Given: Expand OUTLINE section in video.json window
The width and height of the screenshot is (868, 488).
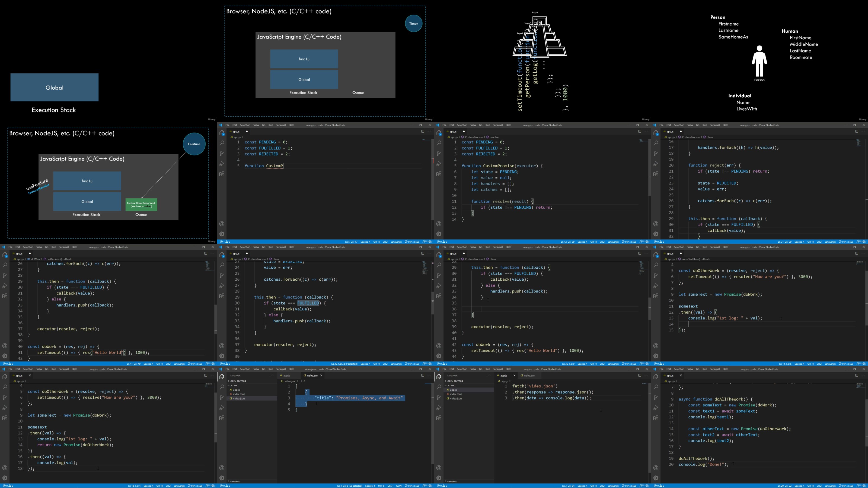Looking at the screenshot, I should click(235, 481).
